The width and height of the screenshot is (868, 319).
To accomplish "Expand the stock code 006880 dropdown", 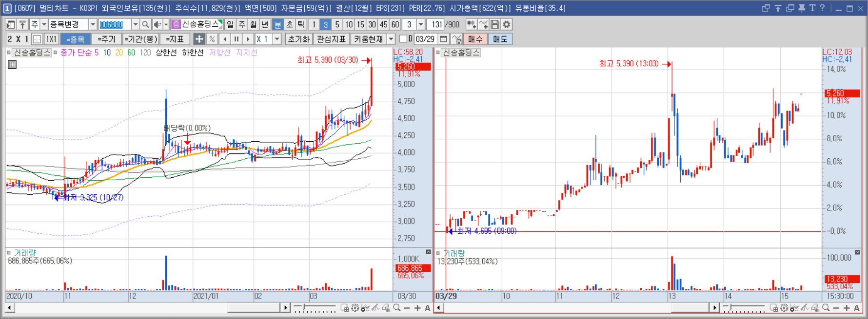I will (x=135, y=24).
